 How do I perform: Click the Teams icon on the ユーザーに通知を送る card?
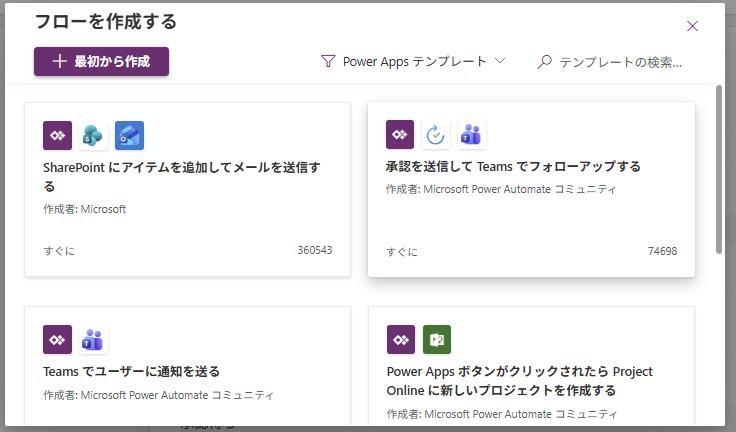pyautogui.click(x=93, y=339)
